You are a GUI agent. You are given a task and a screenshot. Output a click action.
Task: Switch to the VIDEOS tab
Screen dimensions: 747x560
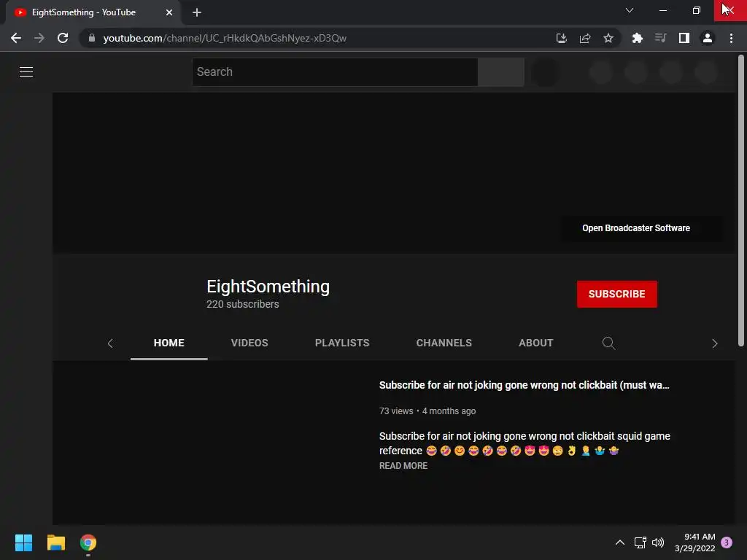point(249,343)
